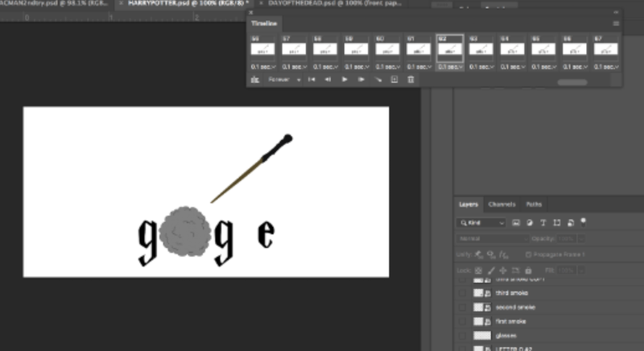
Task: Jump to first frame in Timeline
Action: pos(312,80)
